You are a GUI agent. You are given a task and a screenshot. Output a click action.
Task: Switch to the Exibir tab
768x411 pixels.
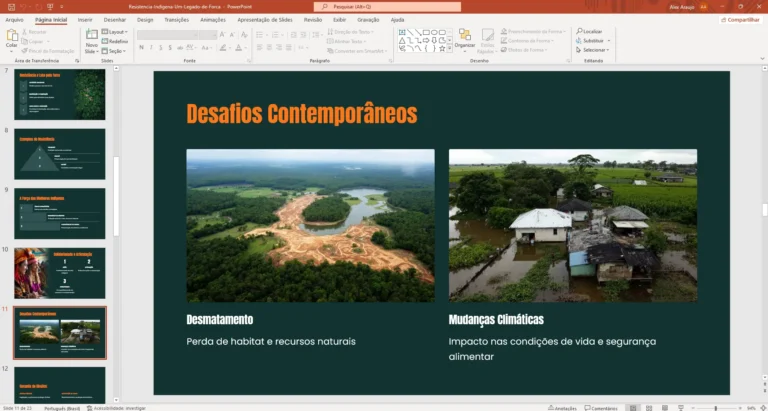[339, 20]
